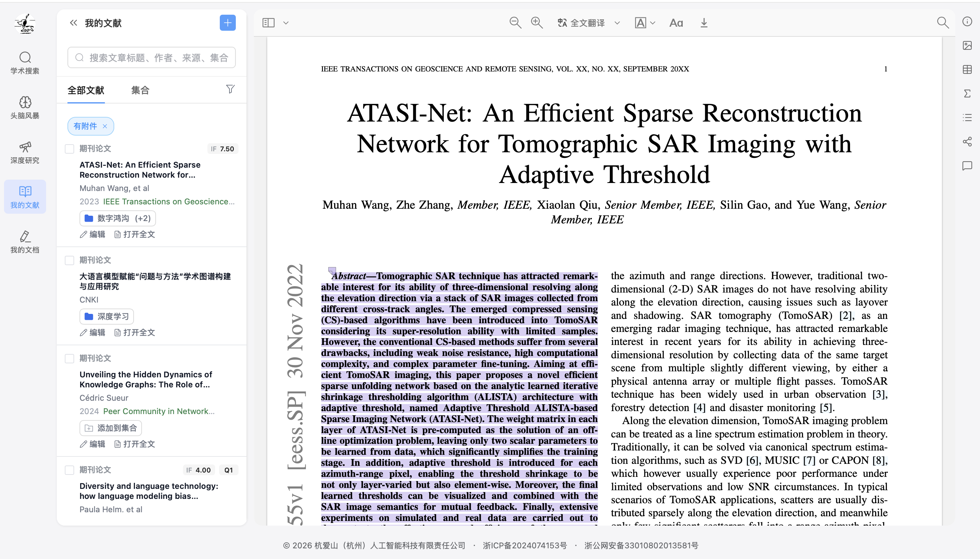This screenshot has width=980, height=559.
Task: Open the outline list panel
Action: click(967, 118)
